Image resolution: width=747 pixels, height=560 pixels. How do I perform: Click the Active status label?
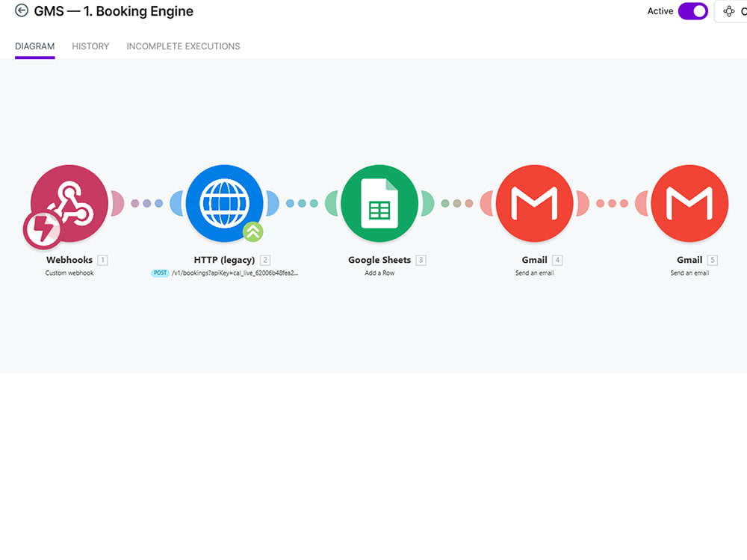click(x=660, y=11)
